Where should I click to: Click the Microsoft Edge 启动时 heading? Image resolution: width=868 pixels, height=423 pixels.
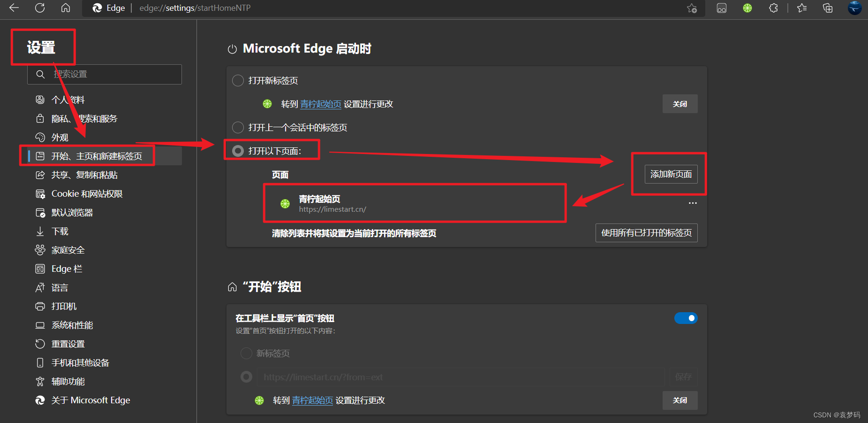click(x=307, y=49)
